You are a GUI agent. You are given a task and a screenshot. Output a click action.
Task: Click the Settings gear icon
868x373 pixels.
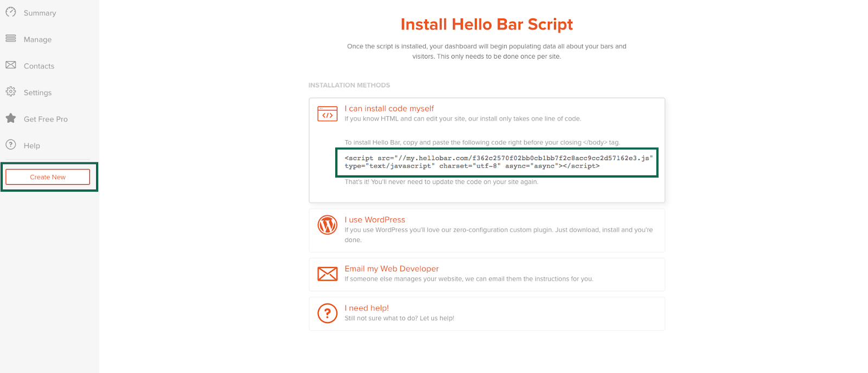[11, 92]
